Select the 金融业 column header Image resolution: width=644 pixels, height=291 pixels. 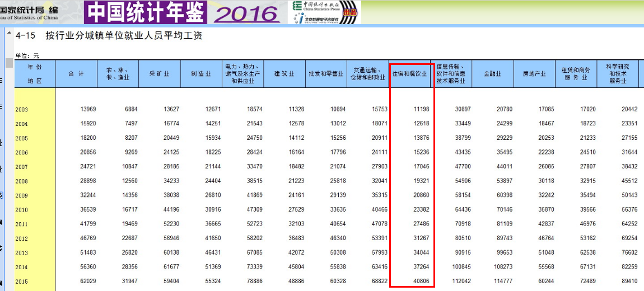[492, 73]
